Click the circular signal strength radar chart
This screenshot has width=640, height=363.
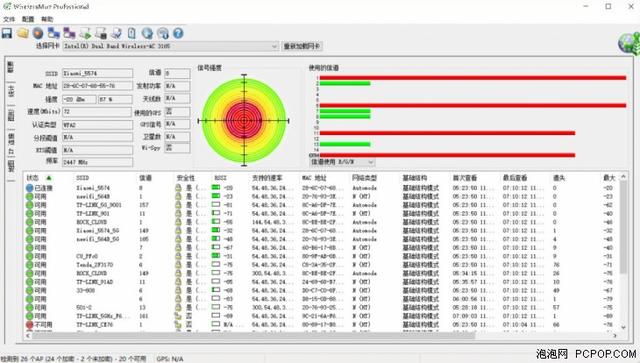tap(244, 120)
